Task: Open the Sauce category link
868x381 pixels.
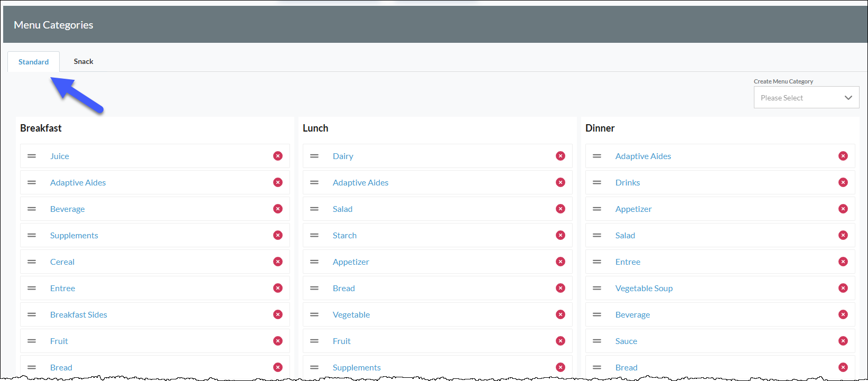Action: coord(626,341)
